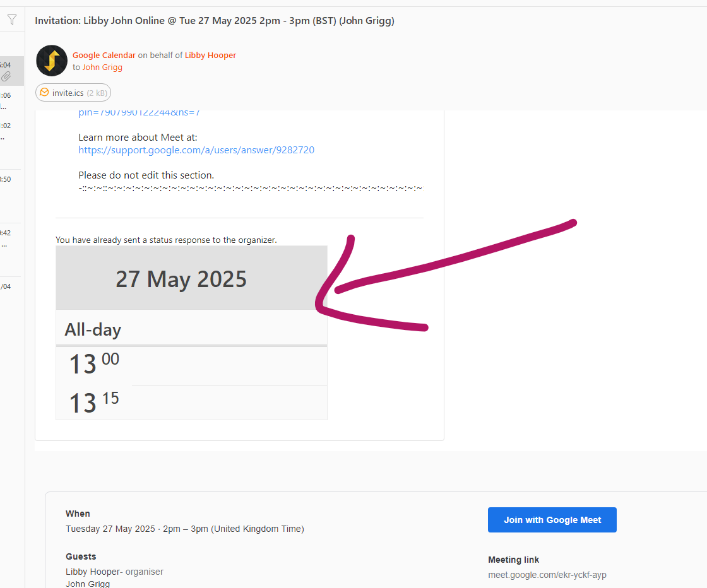
Task: Click the 'Guests' heading
Action: 81,556
